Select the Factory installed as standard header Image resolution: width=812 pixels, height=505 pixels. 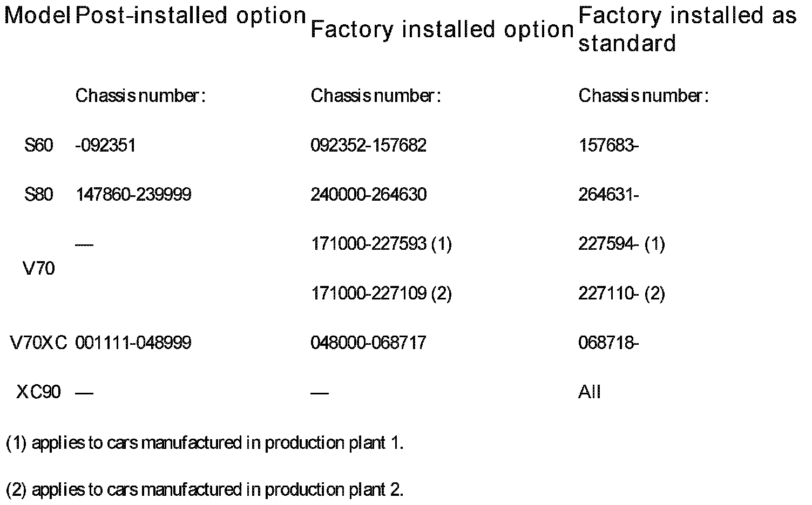coord(687,30)
